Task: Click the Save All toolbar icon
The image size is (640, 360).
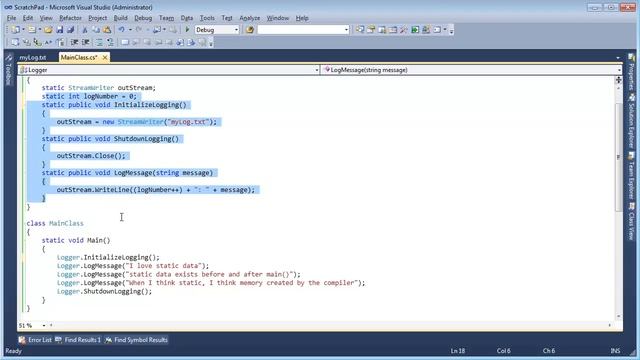Action: click(x=70, y=30)
